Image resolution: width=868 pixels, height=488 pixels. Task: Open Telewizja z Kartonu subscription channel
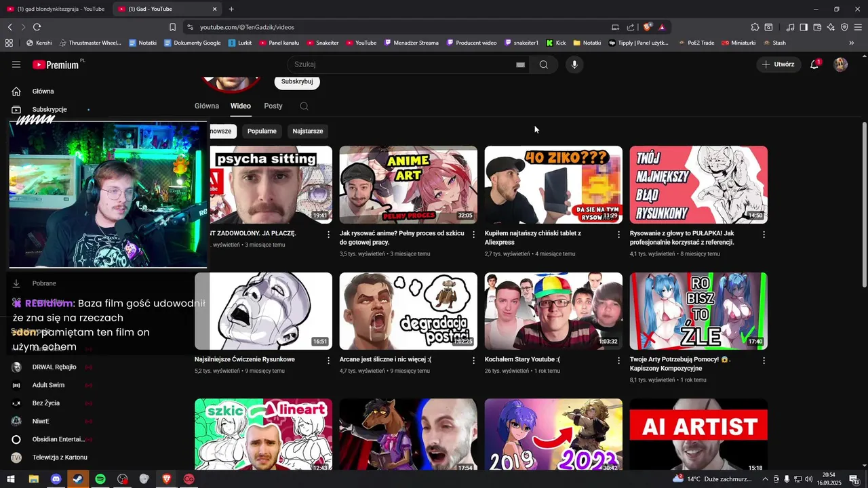click(60, 457)
